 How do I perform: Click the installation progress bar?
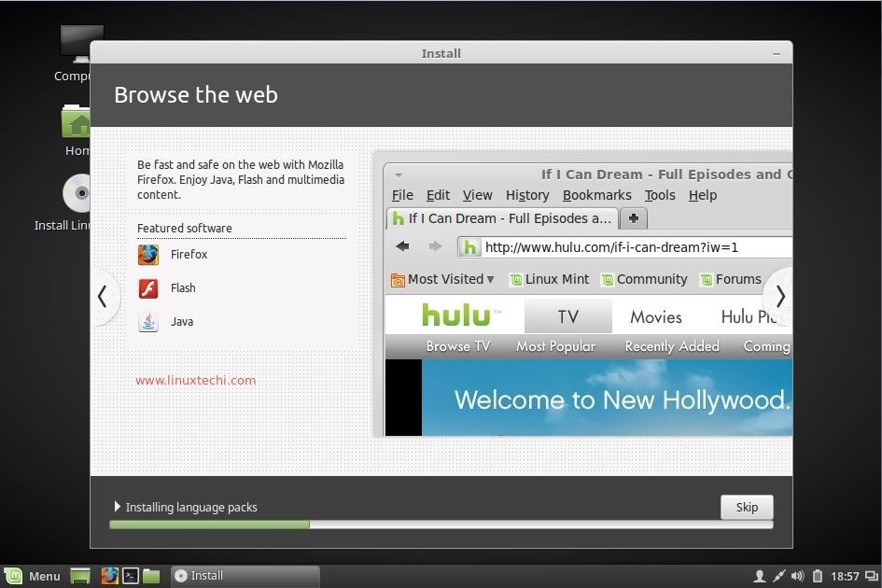(x=441, y=525)
